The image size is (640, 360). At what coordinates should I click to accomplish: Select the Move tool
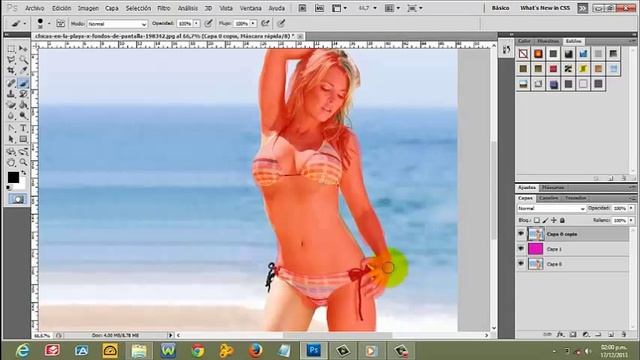(23, 49)
